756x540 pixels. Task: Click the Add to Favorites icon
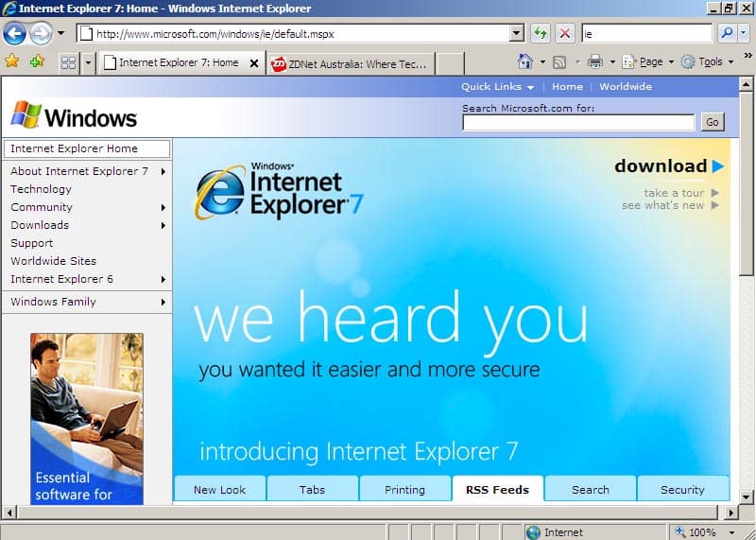[x=37, y=61]
